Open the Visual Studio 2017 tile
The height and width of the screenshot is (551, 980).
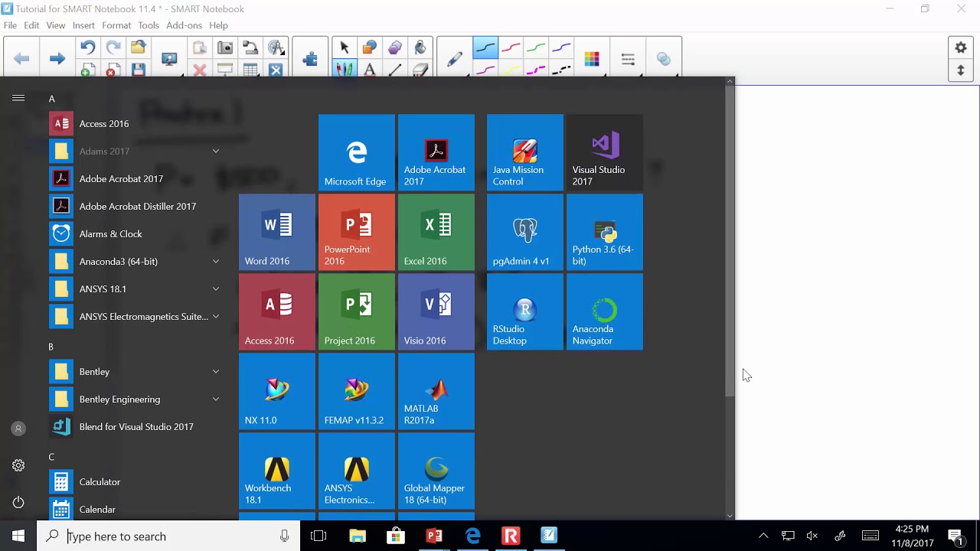pyautogui.click(x=605, y=152)
